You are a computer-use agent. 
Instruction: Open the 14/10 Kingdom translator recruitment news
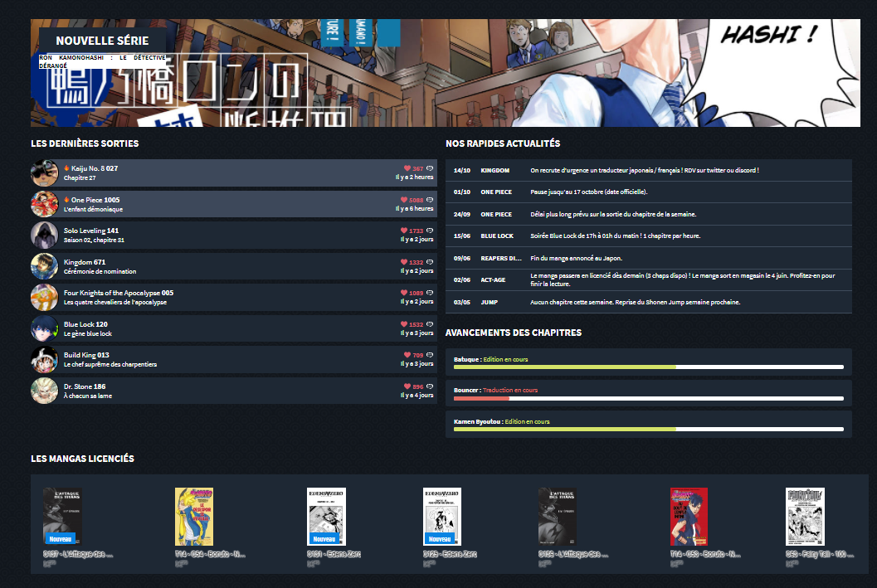pos(649,170)
